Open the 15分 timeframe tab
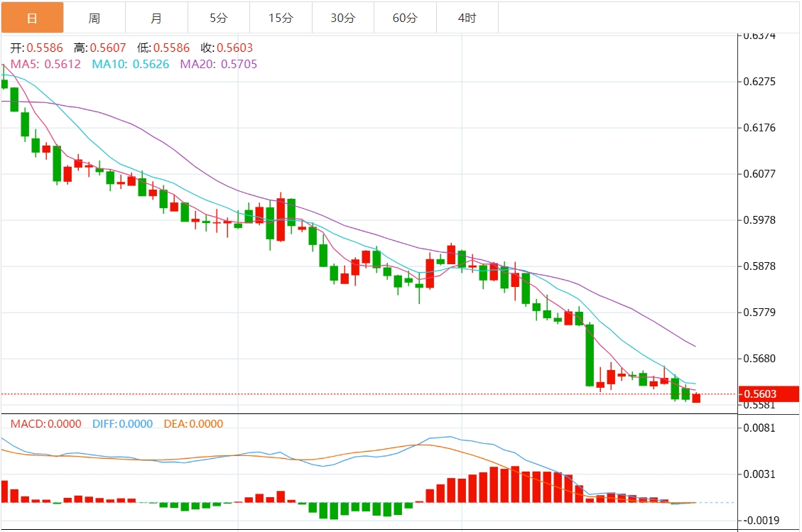This screenshot has width=802, height=532. 281,18
